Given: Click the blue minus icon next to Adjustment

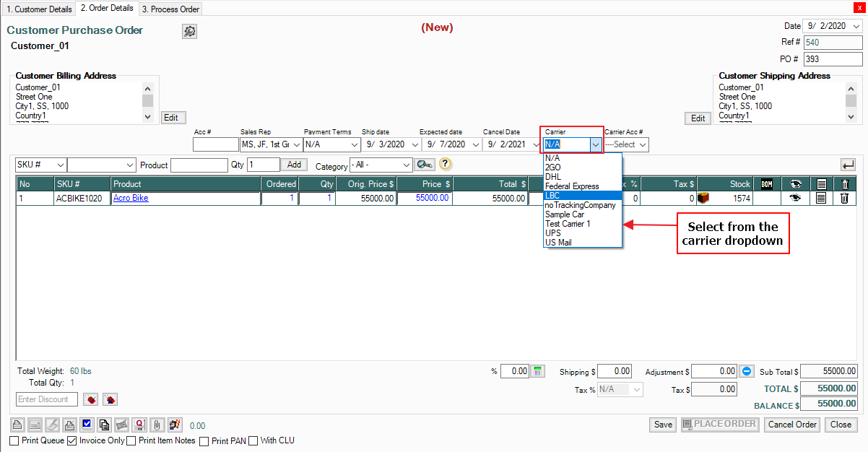Looking at the screenshot, I should [747, 371].
